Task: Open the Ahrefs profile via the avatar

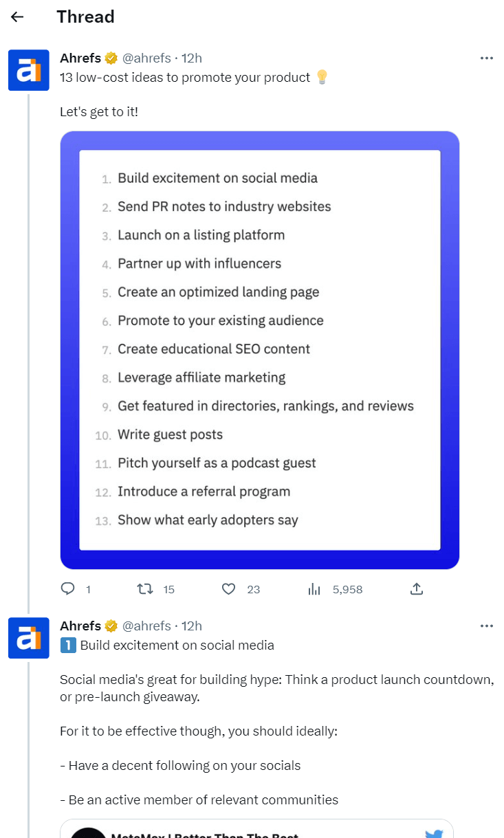Action: click(28, 70)
